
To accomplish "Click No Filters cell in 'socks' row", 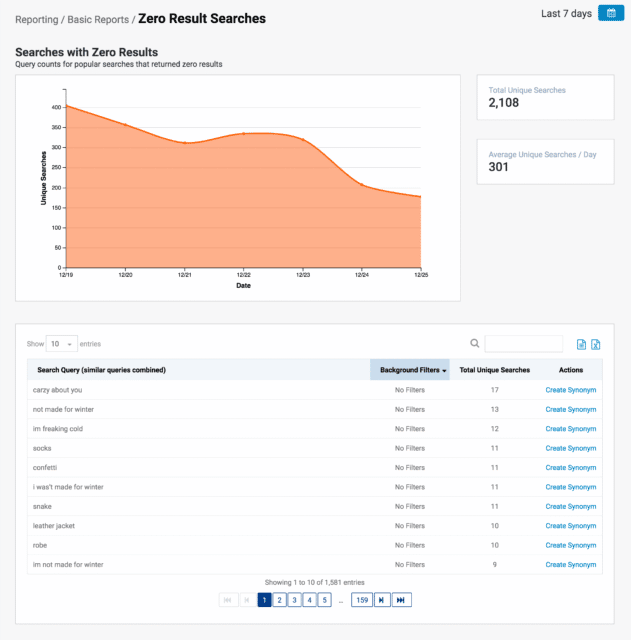I will click(x=410, y=448).
